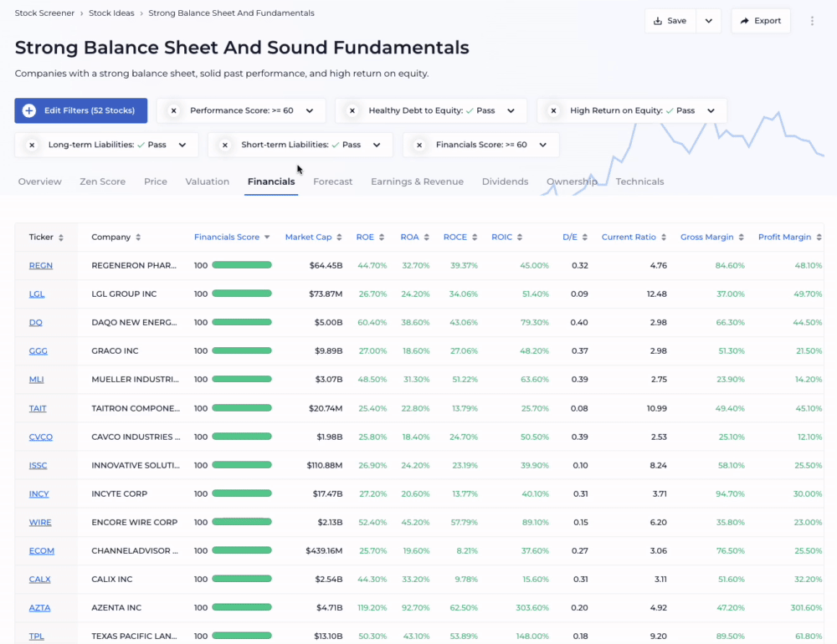The image size is (837, 644).
Task: Go to Stock Ideas breadcrumb
Action: [113, 13]
